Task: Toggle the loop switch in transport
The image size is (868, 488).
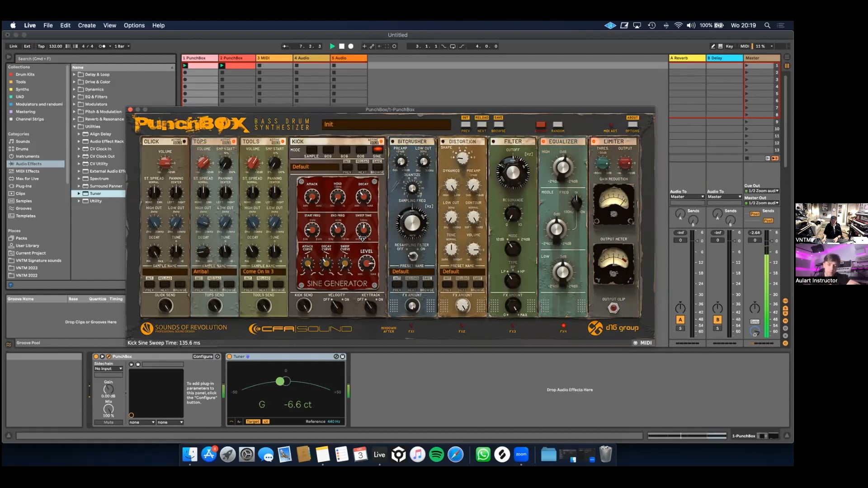Action: (x=453, y=46)
